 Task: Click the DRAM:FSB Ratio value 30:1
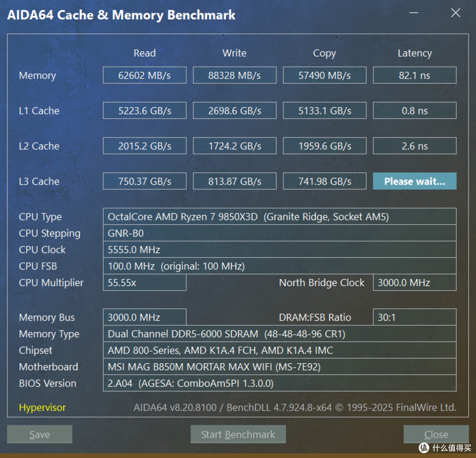click(414, 317)
